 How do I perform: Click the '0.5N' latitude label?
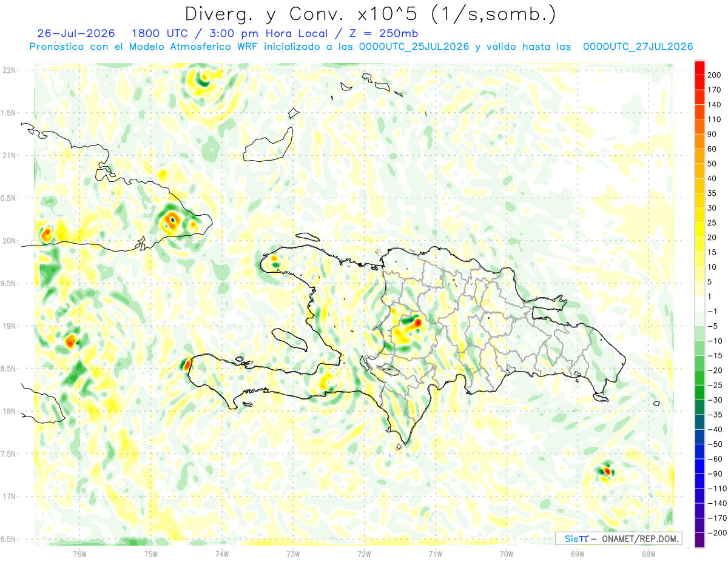click(x=8, y=198)
